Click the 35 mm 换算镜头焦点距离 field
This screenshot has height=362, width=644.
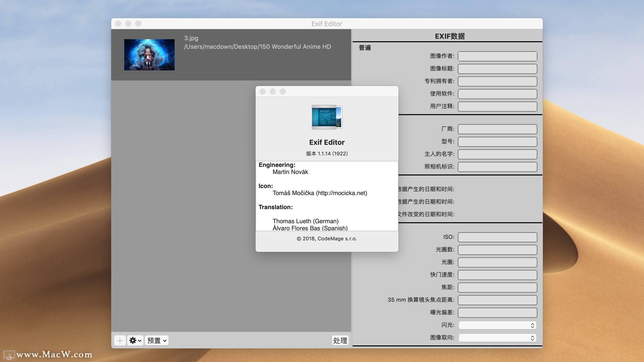tap(497, 300)
